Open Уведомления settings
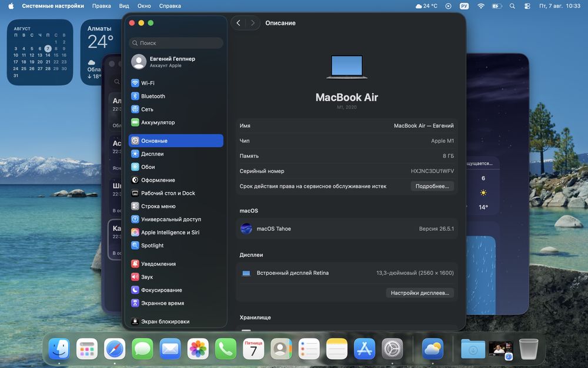 (x=176, y=264)
